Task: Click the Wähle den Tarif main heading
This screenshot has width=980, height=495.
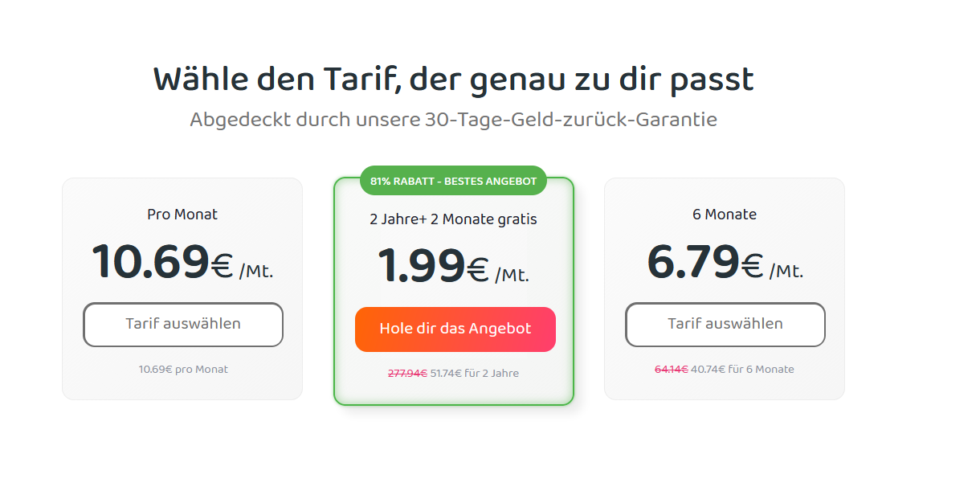Action: point(454,80)
